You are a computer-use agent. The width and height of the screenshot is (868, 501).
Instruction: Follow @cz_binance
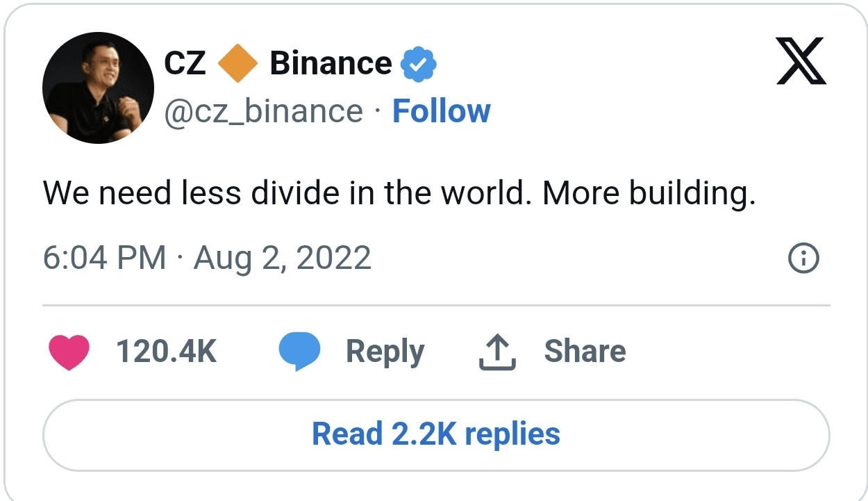[x=441, y=110]
